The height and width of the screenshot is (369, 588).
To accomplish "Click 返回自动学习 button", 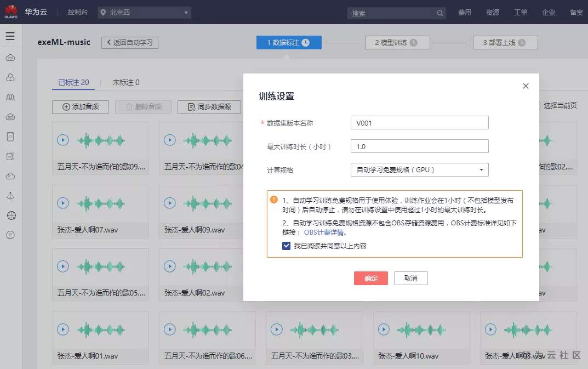I will 130,42.
